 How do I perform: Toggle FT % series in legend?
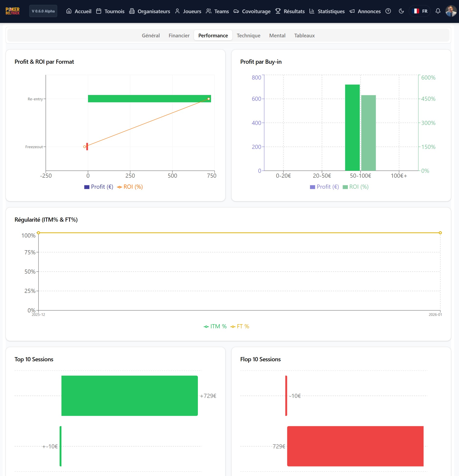pos(240,326)
